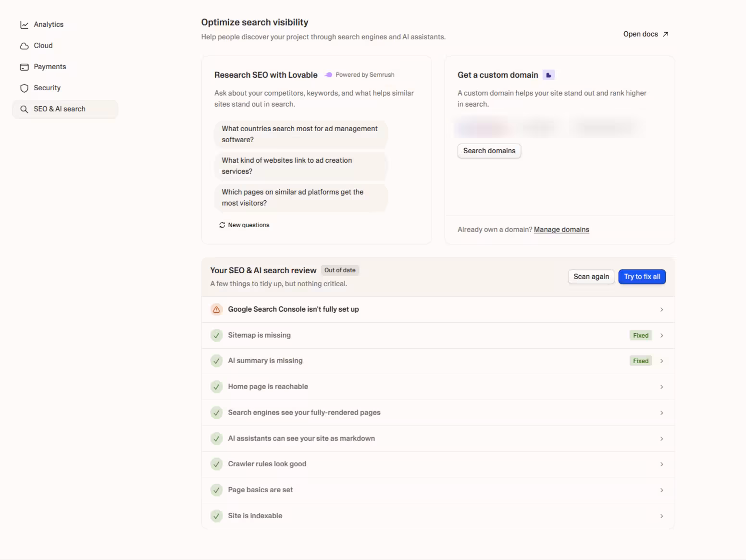746x560 pixels.
Task: Click the Payments card icon
Action: pos(24,67)
